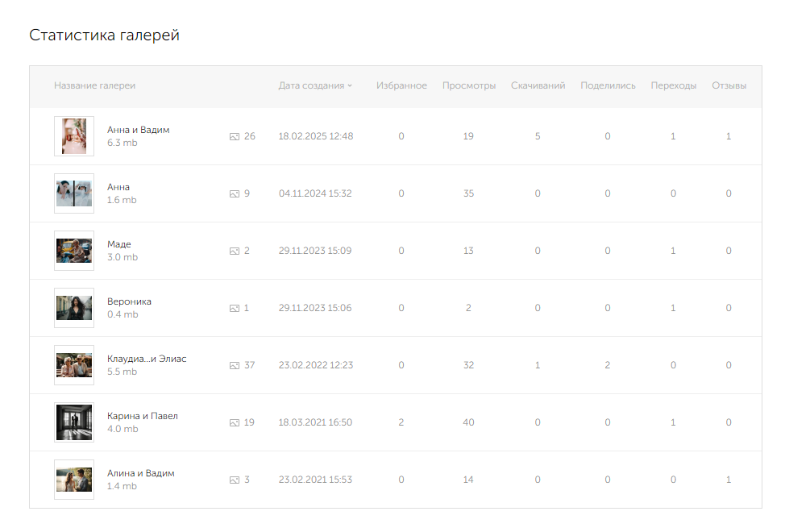The height and width of the screenshot is (532, 785).
Task: Click the Избранное column header
Action: pos(401,85)
